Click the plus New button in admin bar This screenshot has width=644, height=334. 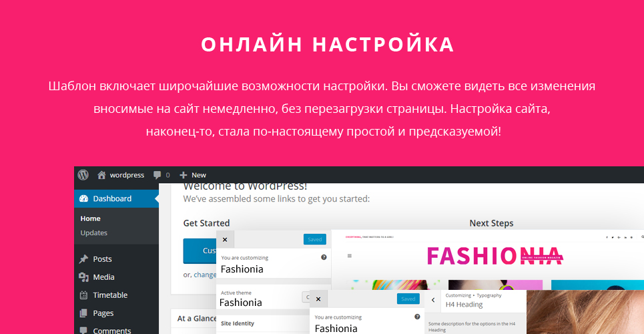pyautogui.click(x=193, y=175)
